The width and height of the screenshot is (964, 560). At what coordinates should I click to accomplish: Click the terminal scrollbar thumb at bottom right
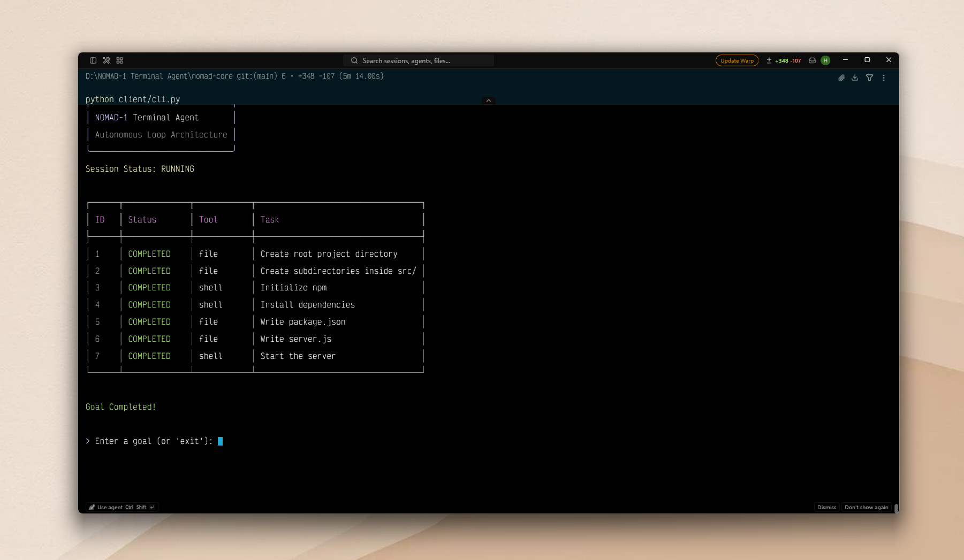(x=896, y=508)
